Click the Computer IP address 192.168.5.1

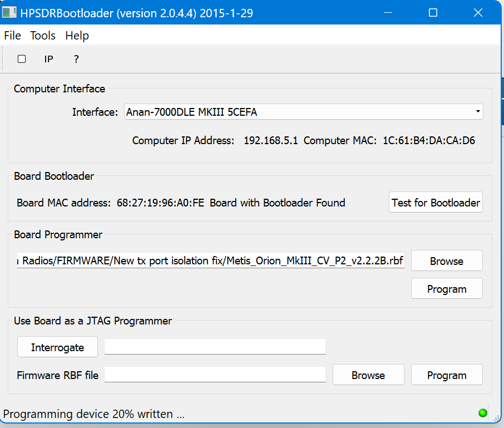point(271,140)
